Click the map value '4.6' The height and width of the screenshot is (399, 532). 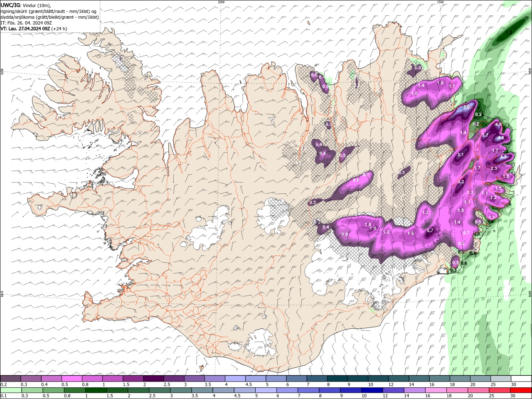501,138
